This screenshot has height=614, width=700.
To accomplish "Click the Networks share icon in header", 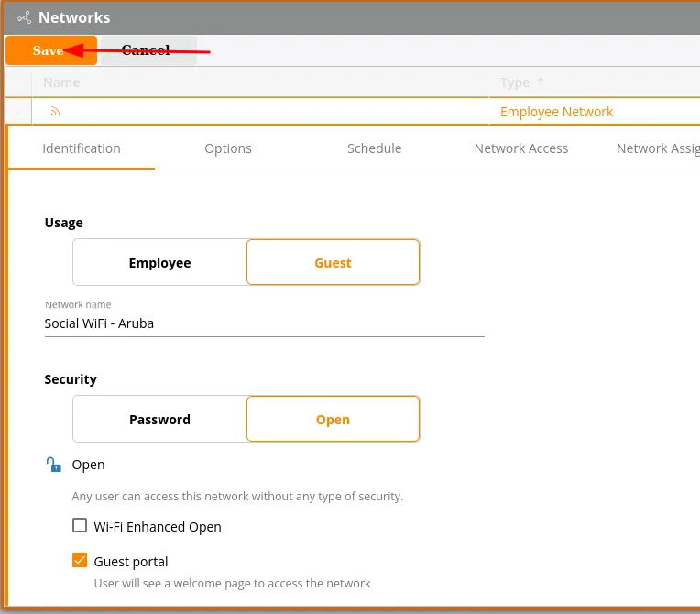I will point(24,17).
